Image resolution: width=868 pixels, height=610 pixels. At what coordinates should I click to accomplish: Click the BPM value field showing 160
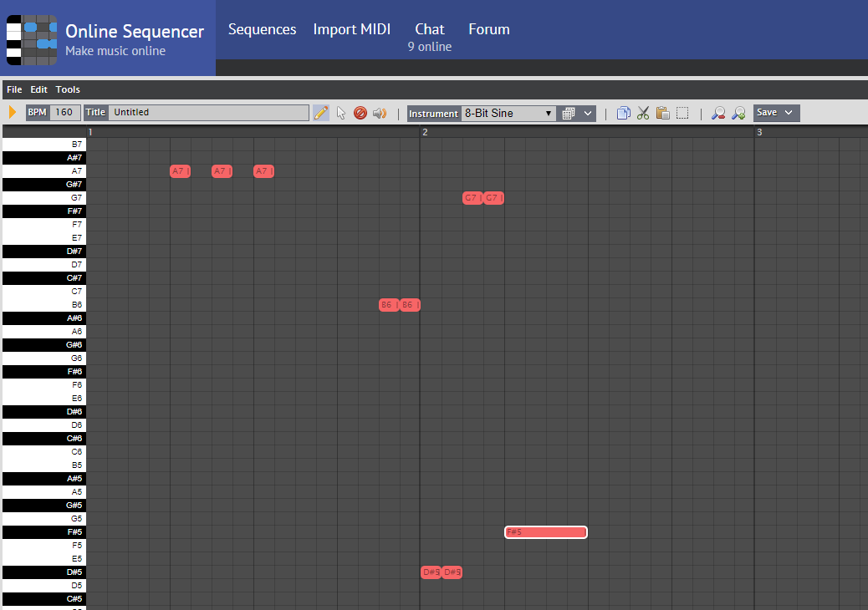[64, 112]
